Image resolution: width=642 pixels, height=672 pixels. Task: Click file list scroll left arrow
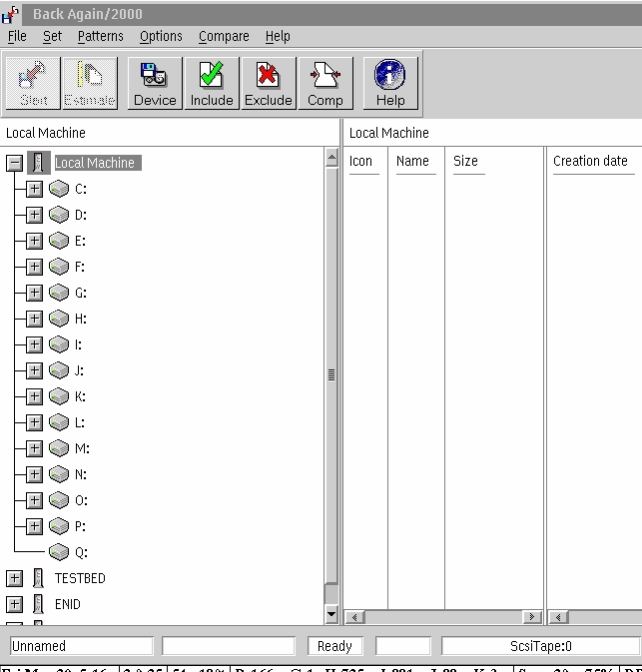pos(354,617)
